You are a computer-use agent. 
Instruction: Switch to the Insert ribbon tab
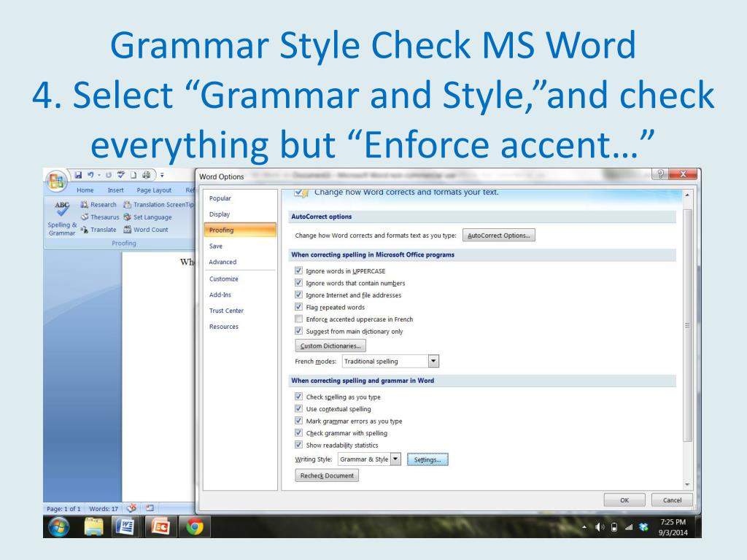coord(115,190)
